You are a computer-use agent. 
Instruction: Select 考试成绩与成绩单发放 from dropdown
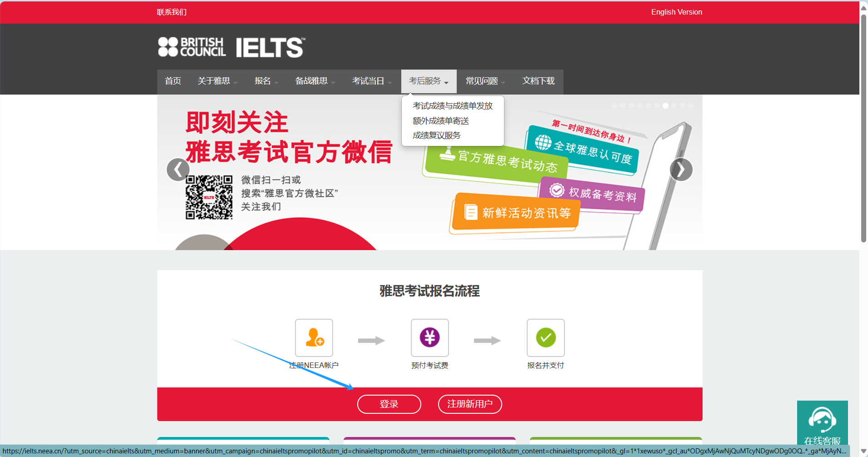click(453, 106)
